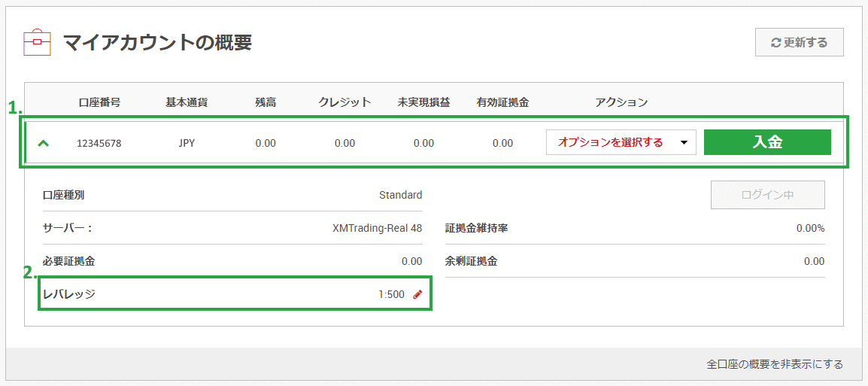Click the leverage value 1:500
Screen dimensions: 868x386
click(391, 295)
